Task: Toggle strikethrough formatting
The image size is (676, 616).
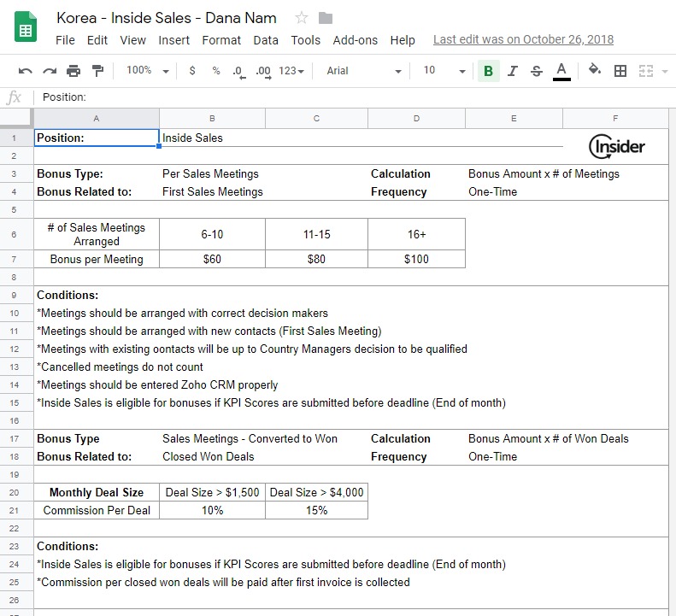Action: (x=536, y=71)
